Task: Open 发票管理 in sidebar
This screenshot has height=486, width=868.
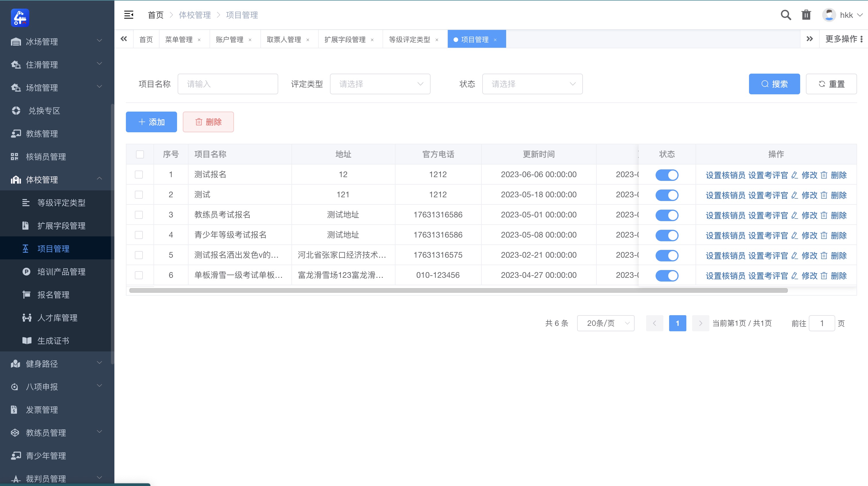Action: pyautogui.click(x=55, y=410)
